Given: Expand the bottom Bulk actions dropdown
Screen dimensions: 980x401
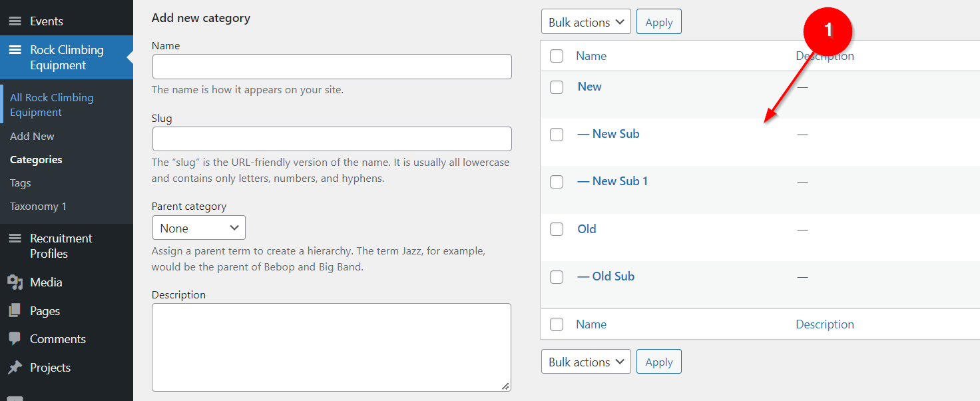Looking at the screenshot, I should (586, 362).
